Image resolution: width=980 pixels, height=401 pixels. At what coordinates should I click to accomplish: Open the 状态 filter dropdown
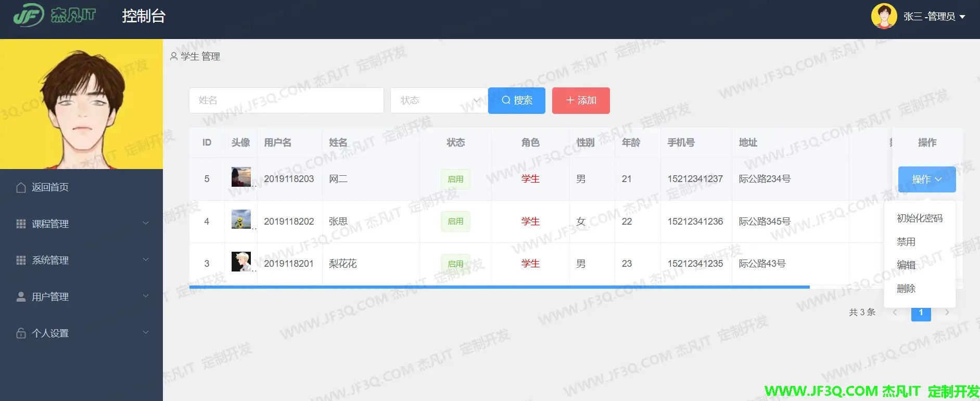(439, 100)
